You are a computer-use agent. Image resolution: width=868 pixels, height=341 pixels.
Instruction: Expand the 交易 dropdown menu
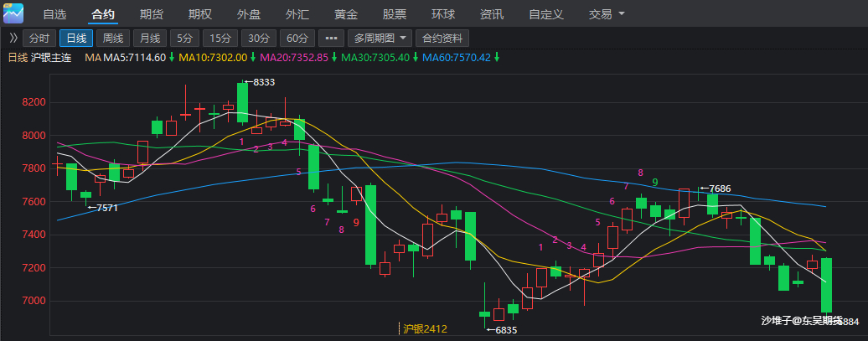point(607,14)
